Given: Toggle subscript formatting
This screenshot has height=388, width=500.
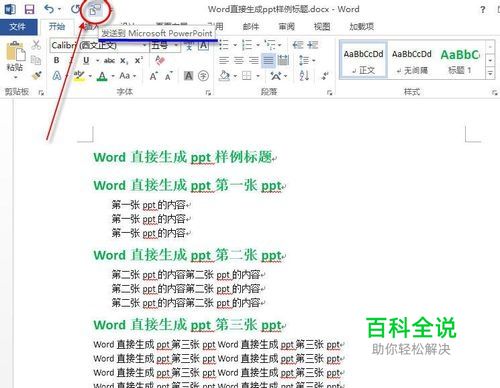Looking at the screenshot, I should tap(124, 61).
